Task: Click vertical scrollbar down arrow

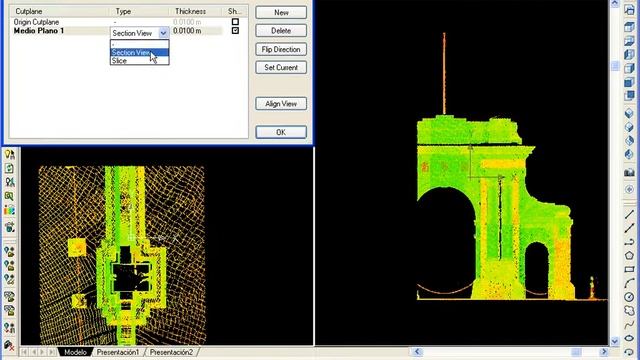Action: 615,341
